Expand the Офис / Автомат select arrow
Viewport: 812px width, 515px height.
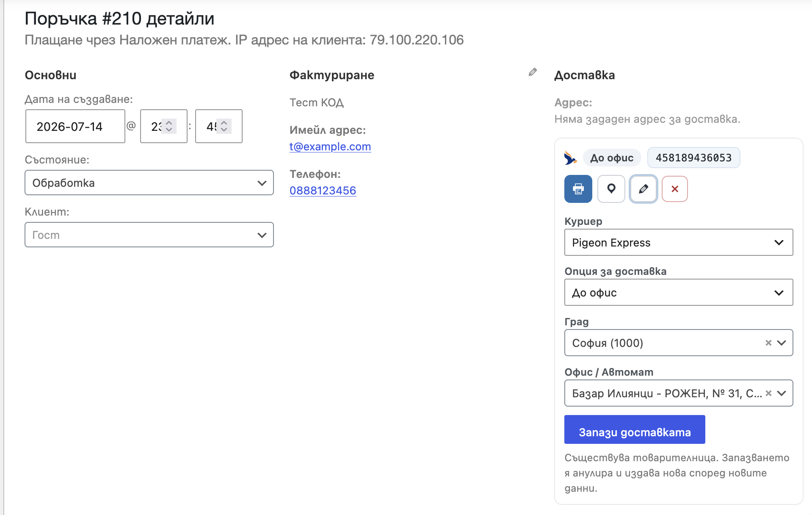782,393
